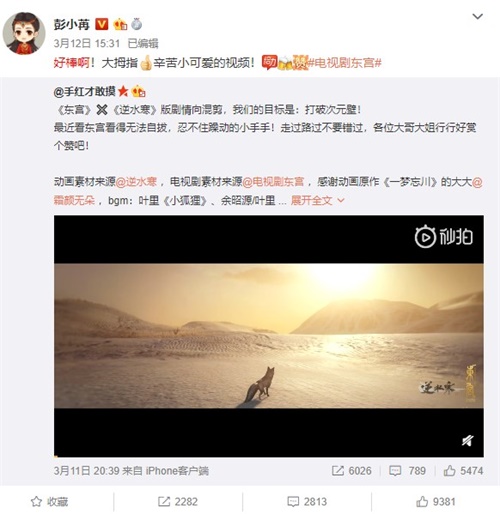This screenshot has height=514, width=500.
Task: Open the 2813 comments tab
Action: click(x=307, y=501)
